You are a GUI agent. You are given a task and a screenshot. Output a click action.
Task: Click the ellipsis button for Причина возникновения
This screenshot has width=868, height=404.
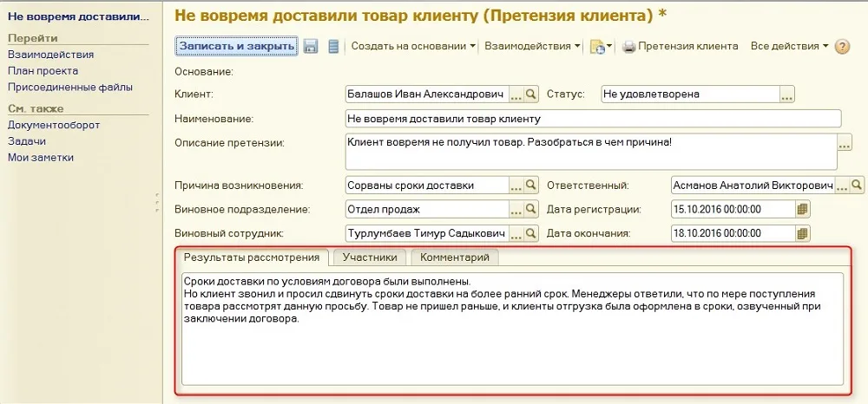(516, 186)
